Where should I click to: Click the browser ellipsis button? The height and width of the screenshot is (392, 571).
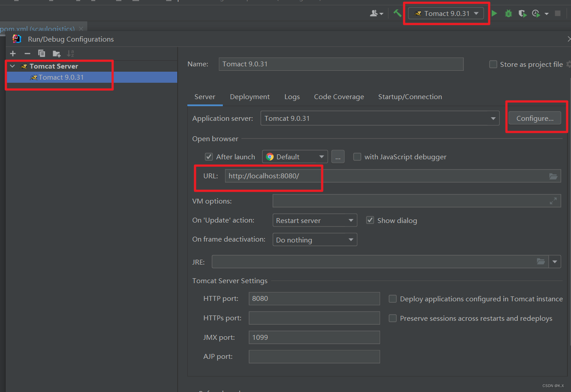[x=338, y=157]
